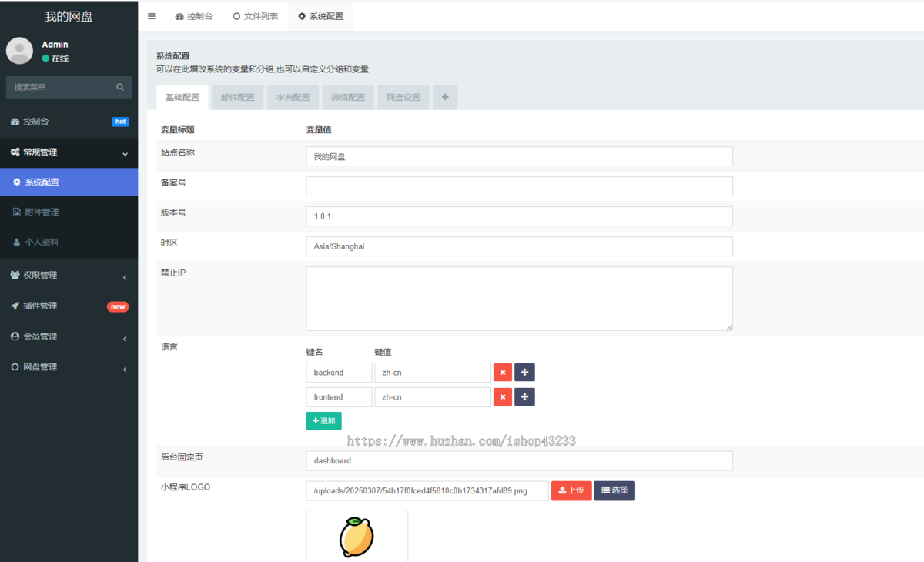Click the Admin avatar picture

19,51
